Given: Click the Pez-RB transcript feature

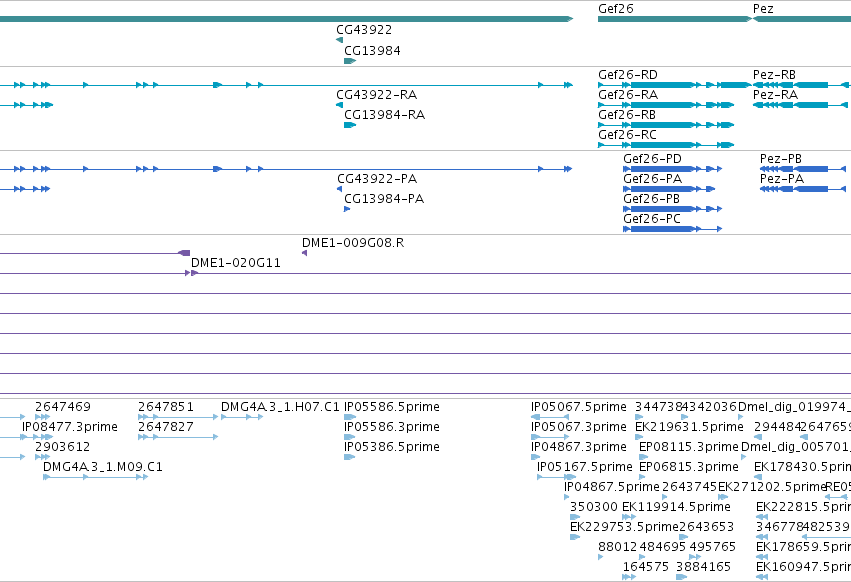Looking at the screenshot, I should pyautogui.click(x=802, y=85).
